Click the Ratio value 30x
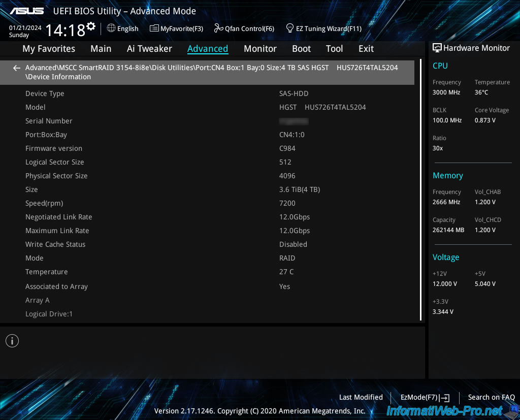Viewport: 520px width, 420px height. tap(437, 148)
